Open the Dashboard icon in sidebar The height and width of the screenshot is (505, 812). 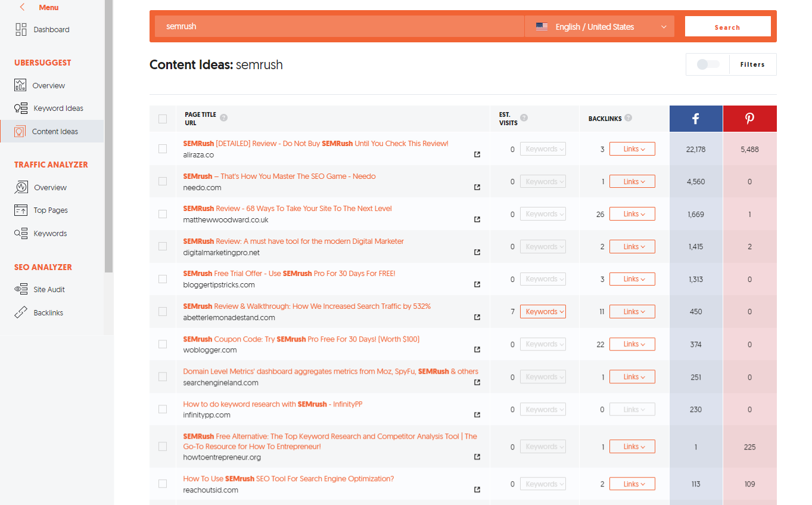tap(21, 29)
